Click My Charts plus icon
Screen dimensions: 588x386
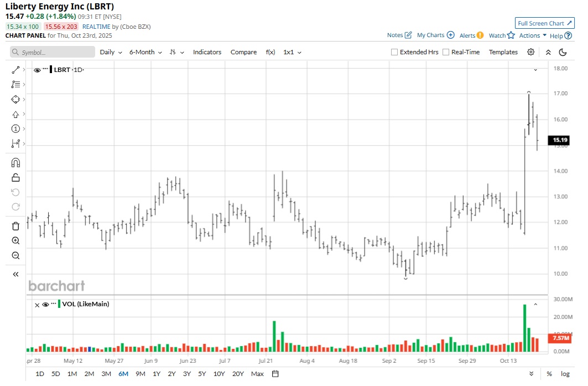451,35
